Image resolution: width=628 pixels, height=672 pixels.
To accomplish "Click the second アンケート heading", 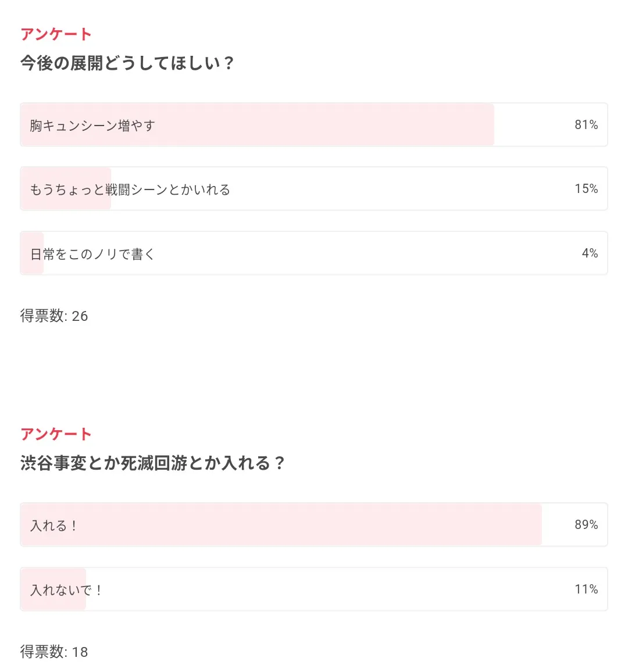I will [x=56, y=434].
